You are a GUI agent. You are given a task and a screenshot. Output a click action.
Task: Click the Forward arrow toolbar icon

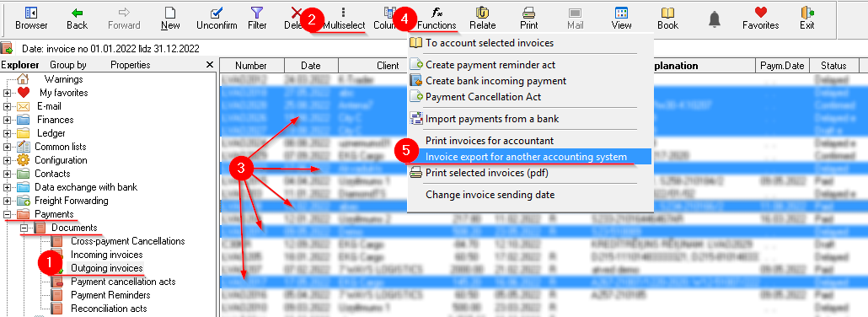[x=124, y=19]
